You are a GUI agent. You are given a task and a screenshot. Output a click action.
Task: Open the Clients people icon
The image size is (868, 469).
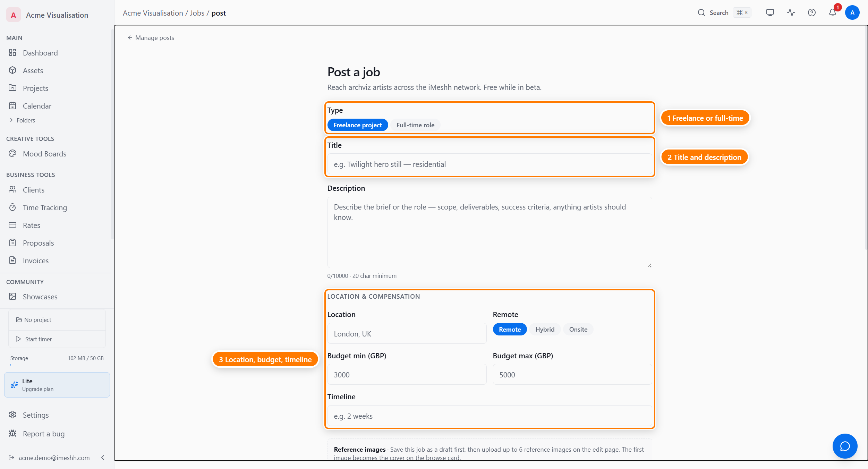pyautogui.click(x=12, y=190)
